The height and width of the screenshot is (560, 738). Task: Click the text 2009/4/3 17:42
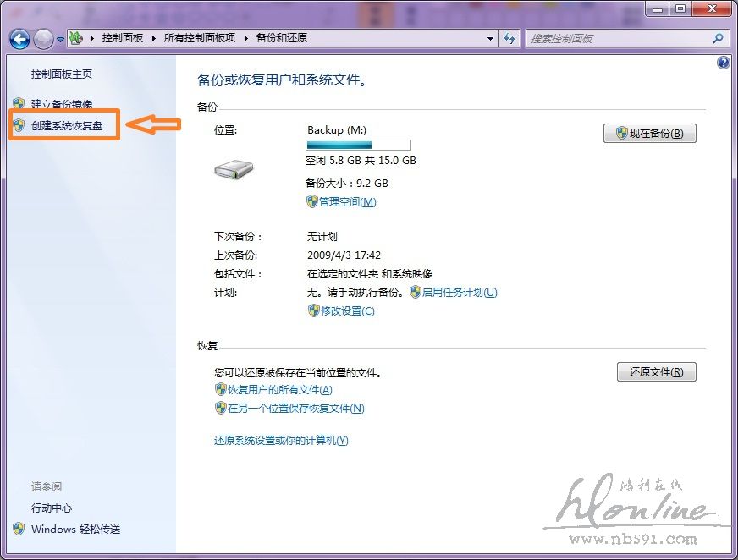344,255
